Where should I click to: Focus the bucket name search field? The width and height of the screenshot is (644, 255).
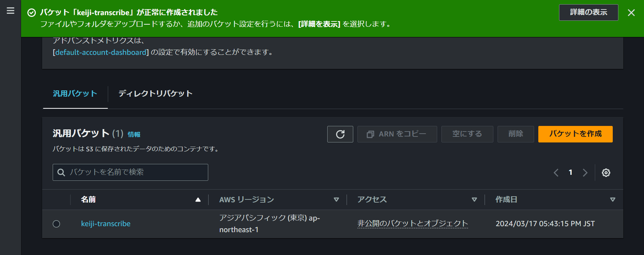pyautogui.click(x=130, y=172)
